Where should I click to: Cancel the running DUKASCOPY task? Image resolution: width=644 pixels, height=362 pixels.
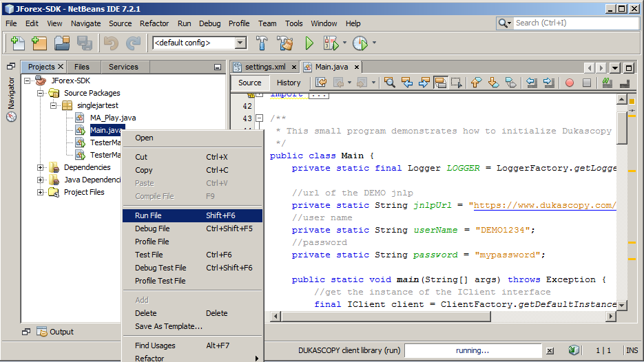click(x=550, y=350)
